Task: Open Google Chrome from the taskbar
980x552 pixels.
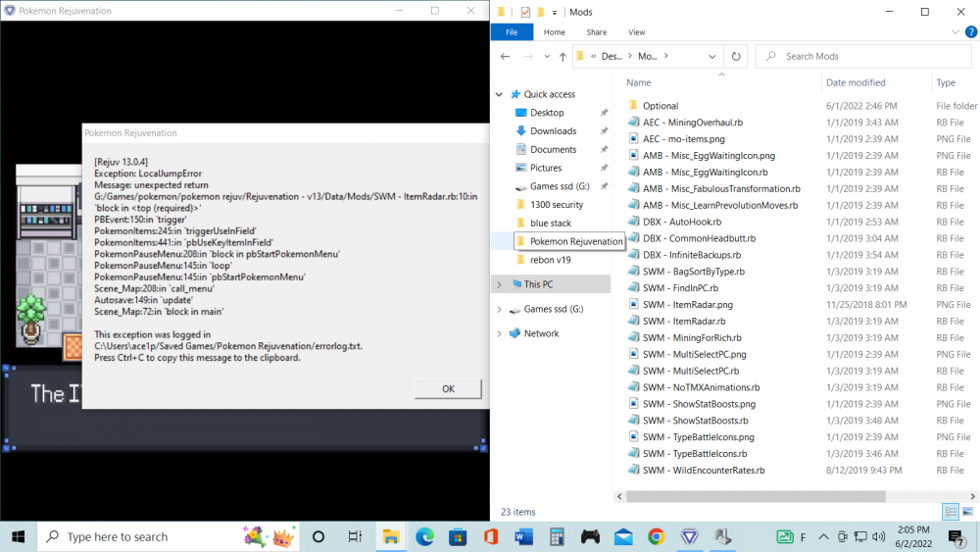Action: tap(656, 536)
